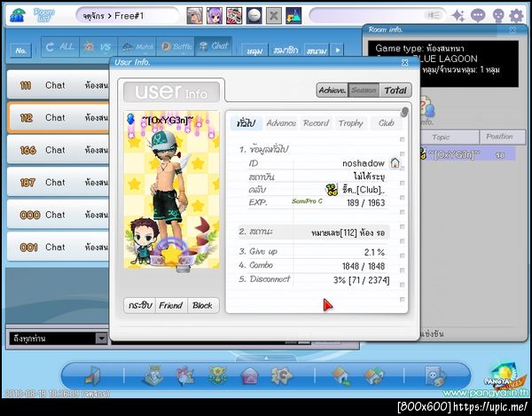Image resolution: width=532 pixels, height=416 pixels.
Task: Click the สนาม column header
Action: [x=317, y=51]
